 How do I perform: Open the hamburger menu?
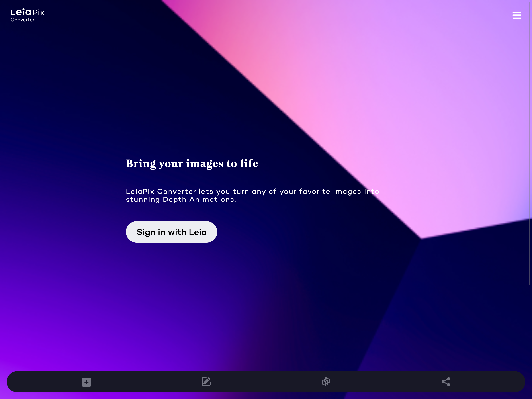(x=517, y=15)
